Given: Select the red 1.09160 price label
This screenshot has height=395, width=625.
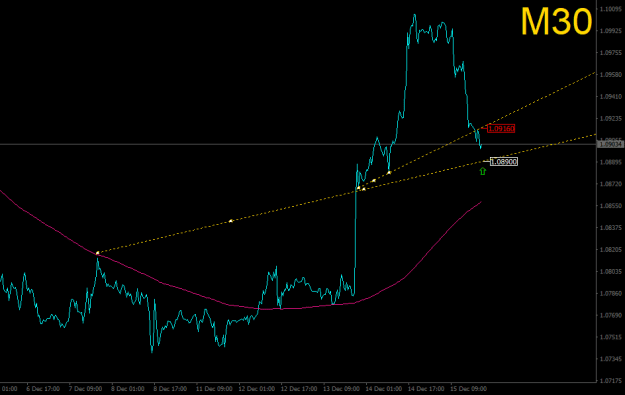Looking at the screenshot, I should point(501,129).
